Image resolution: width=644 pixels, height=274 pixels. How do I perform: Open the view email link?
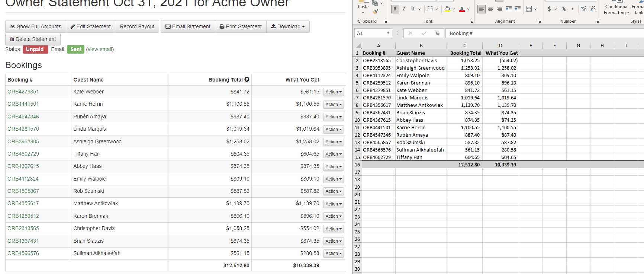100,49
